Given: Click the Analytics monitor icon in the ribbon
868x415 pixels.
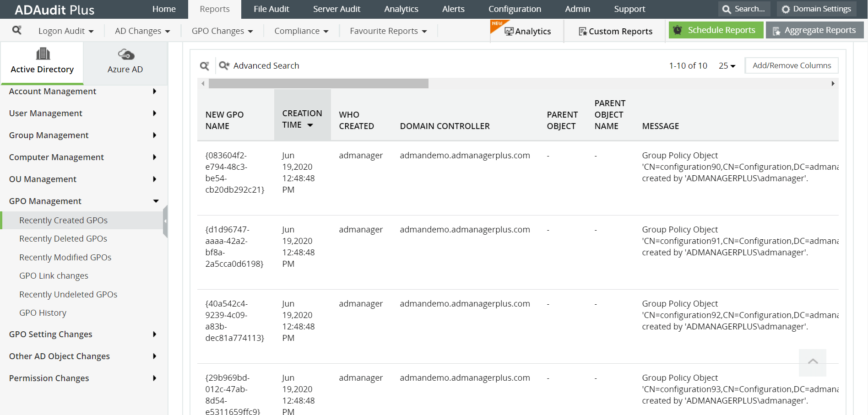Looking at the screenshot, I should [510, 31].
